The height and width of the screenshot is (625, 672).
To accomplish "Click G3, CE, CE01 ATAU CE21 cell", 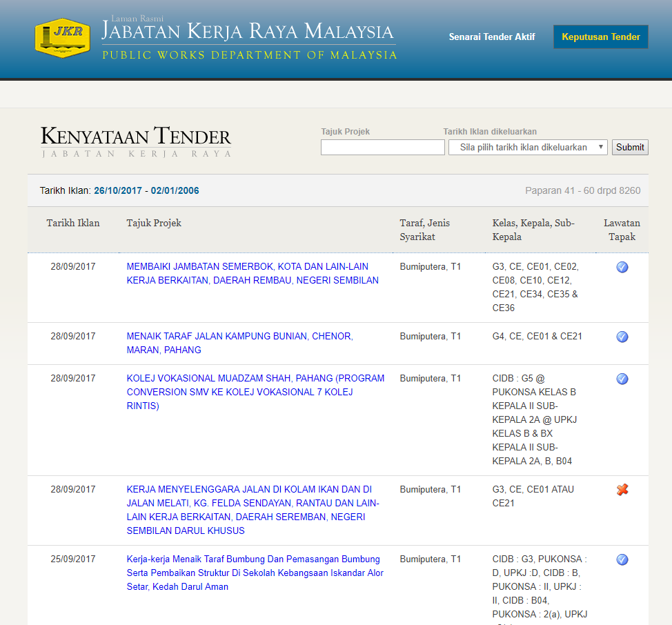I will click(533, 496).
